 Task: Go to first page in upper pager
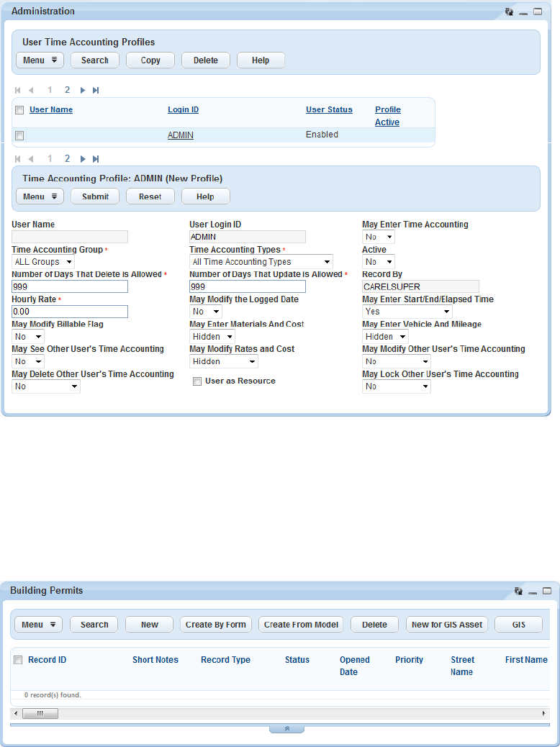pyautogui.click(x=17, y=90)
